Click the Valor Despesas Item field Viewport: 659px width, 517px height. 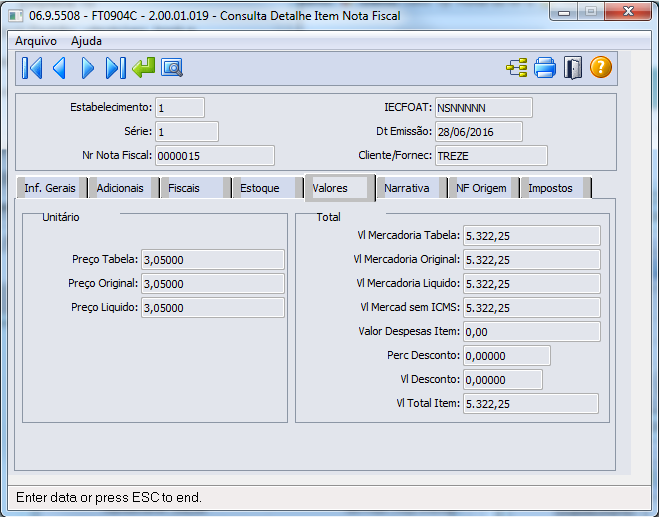[532, 331]
